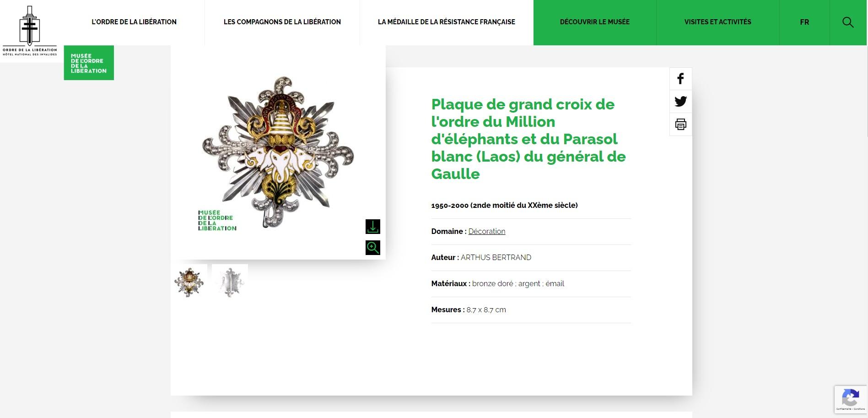Screen dimensions: 868x418
Task: Download the medal image
Action: [x=373, y=227]
